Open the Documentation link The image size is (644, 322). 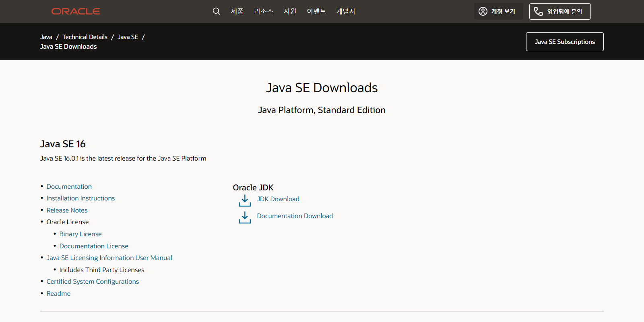(x=69, y=186)
